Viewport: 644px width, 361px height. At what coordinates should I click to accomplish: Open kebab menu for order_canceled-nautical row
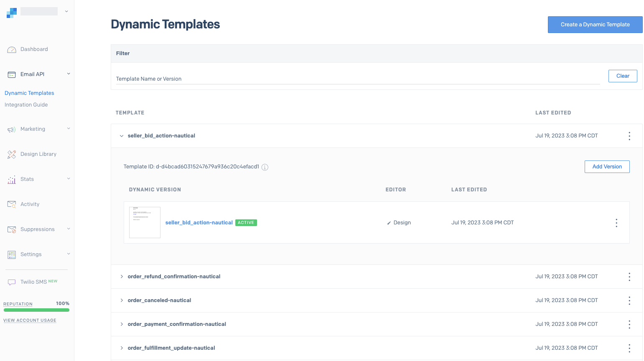(x=629, y=300)
